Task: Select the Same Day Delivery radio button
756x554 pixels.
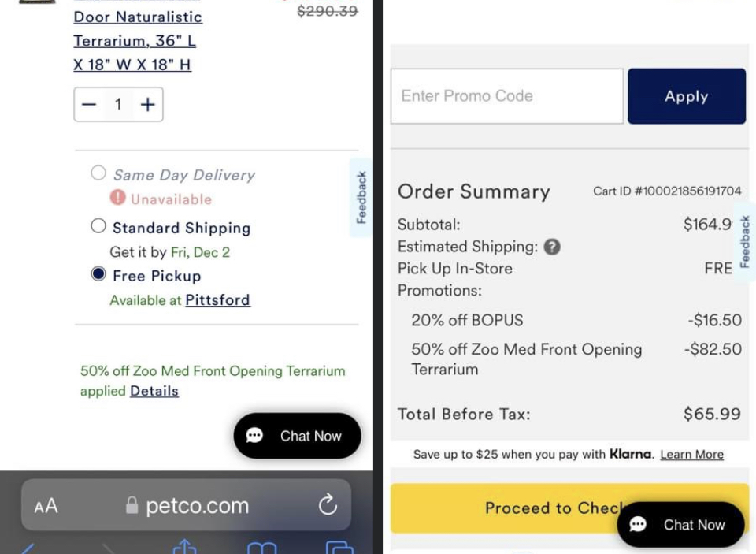Action: 98,173
